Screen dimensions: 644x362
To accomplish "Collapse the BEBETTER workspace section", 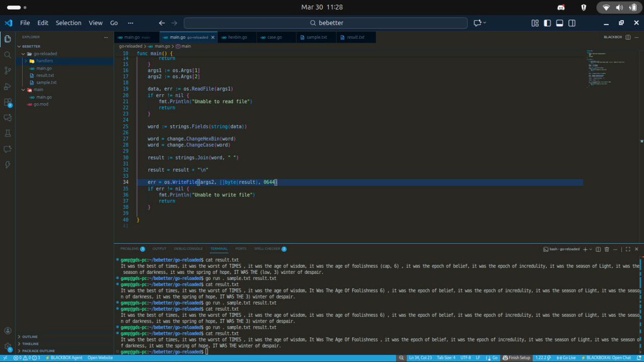I will pos(31,46).
